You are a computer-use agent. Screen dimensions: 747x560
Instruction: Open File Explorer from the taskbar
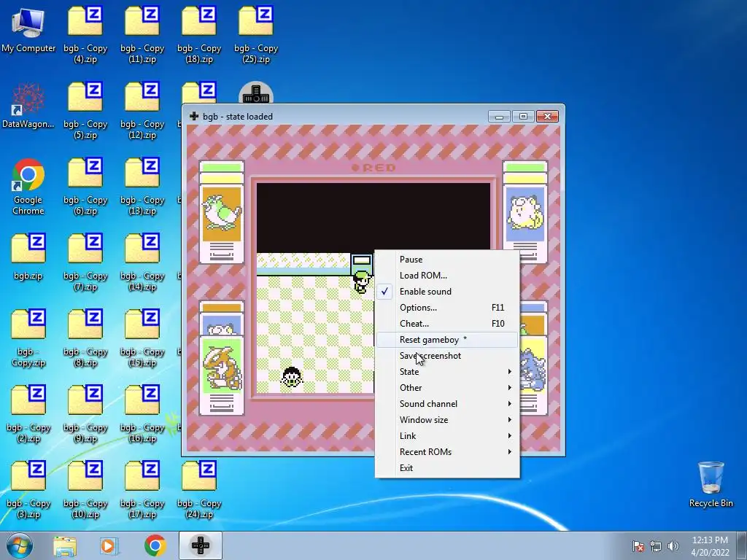[65, 545]
